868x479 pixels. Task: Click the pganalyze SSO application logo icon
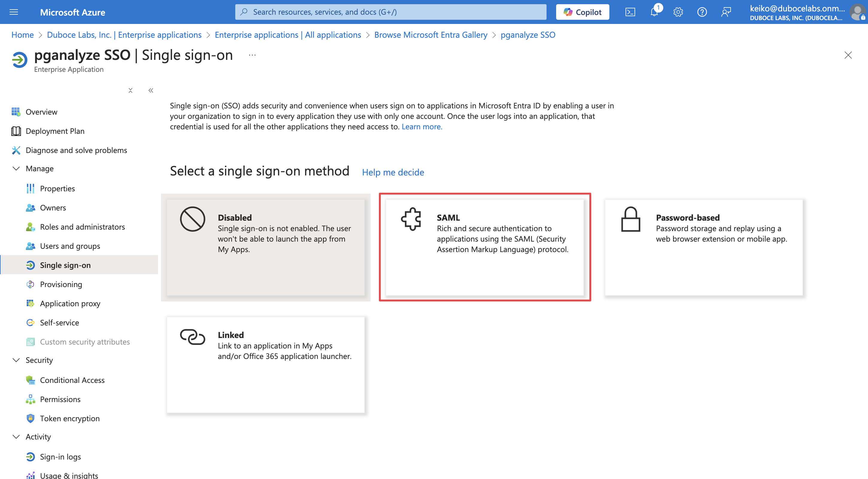click(19, 60)
